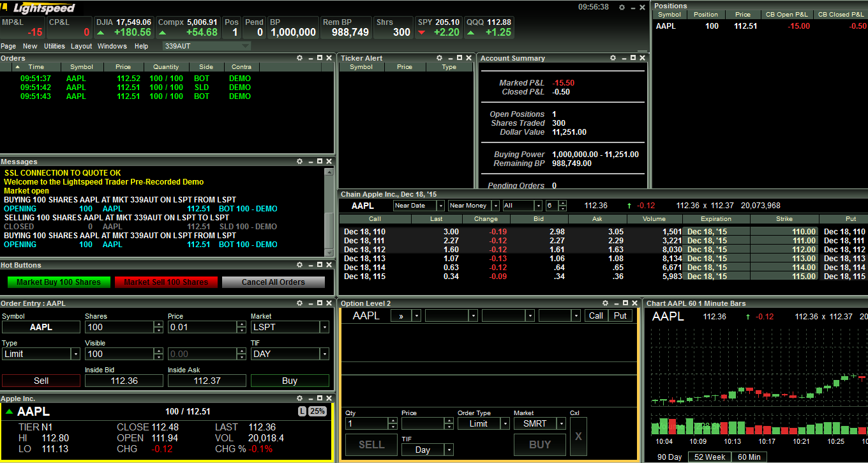Image resolution: width=868 pixels, height=463 pixels.
Task: Click DJIA up arrow indicator
Action: click(100, 33)
